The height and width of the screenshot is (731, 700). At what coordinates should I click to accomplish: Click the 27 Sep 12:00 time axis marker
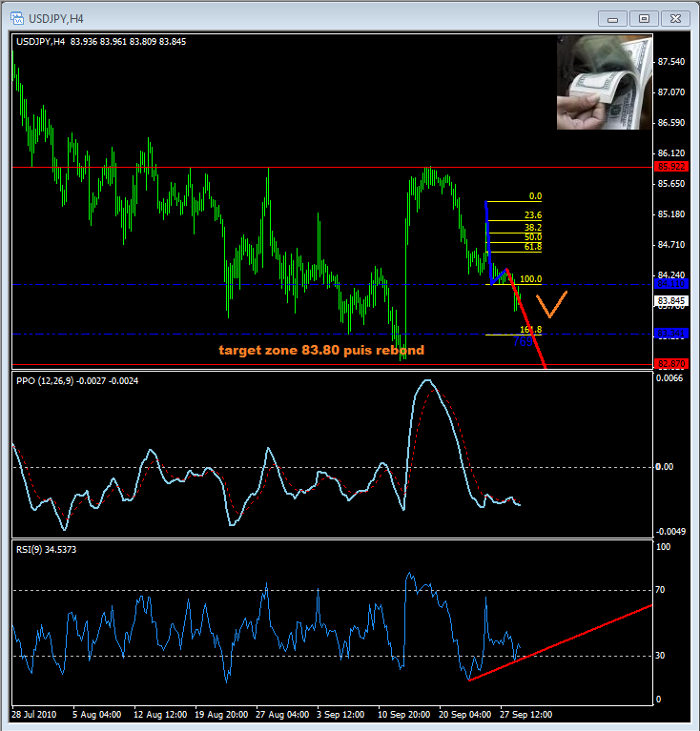(525, 714)
